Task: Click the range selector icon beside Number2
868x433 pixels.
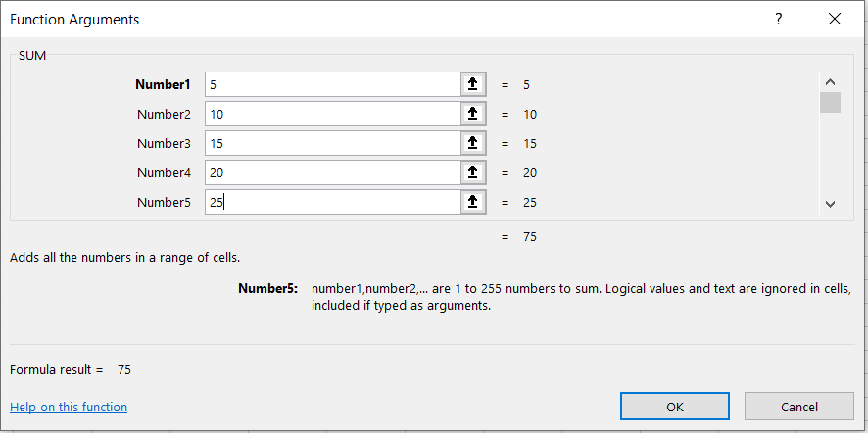Action: pos(473,114)
